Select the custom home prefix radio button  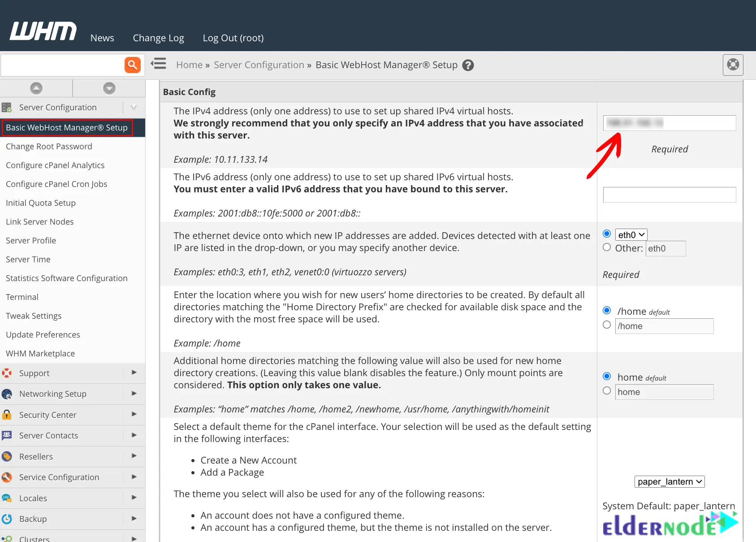click(607, 390)
